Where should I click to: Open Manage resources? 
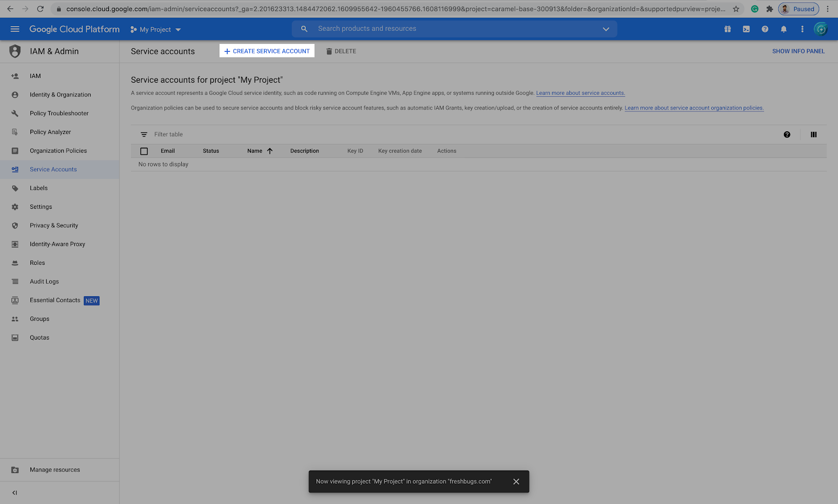pos(55,470)
